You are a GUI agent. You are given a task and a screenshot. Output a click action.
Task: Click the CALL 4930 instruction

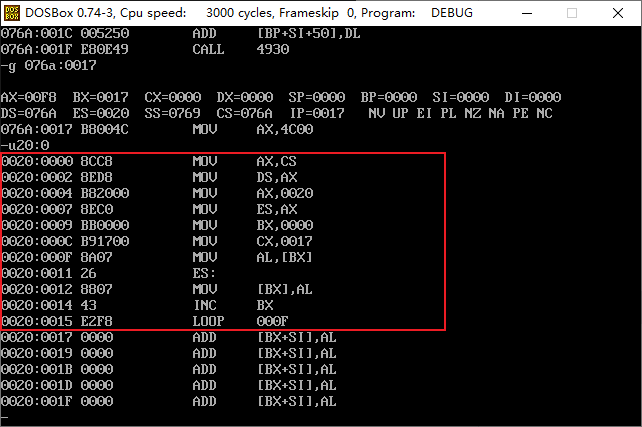pos(241,50)
